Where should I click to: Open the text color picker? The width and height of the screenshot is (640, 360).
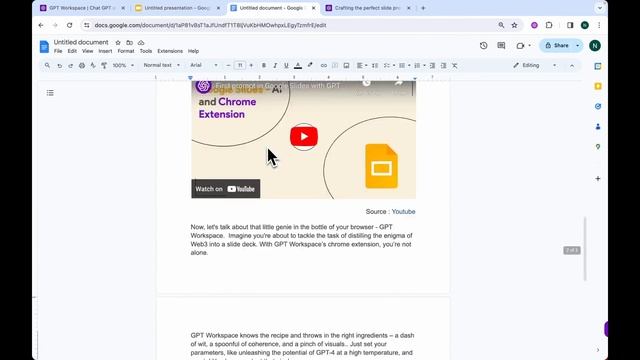(298, 65)
